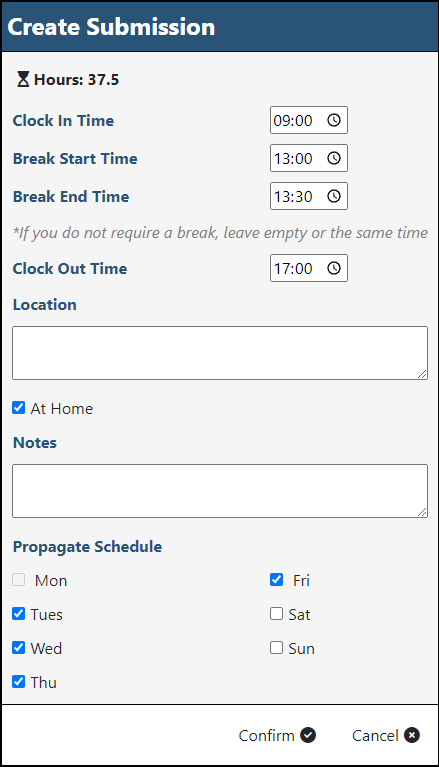439x767 pixels.
Task: Click the 09:00 Clock In Time field
Action: [x=309, y=120]
